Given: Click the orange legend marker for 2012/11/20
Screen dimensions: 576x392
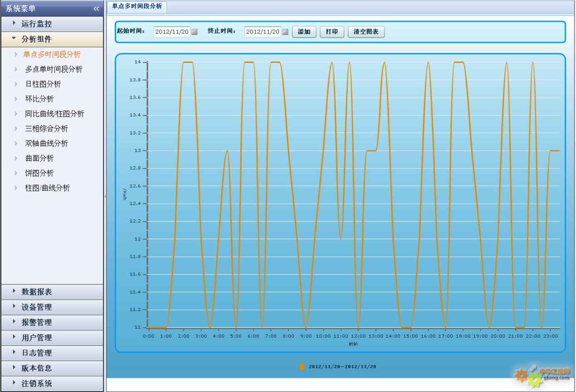Looking at the screenshot, I should point(302,367).
